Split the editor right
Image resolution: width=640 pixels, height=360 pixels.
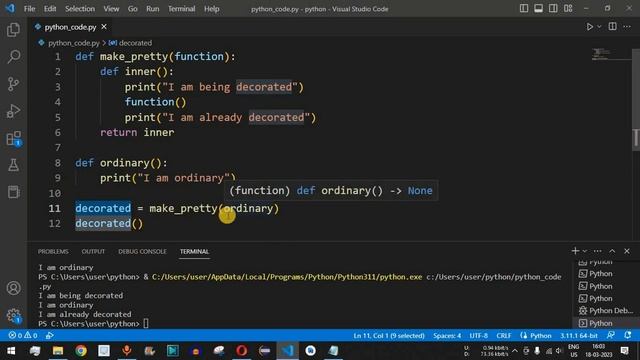tap(612, 27)
